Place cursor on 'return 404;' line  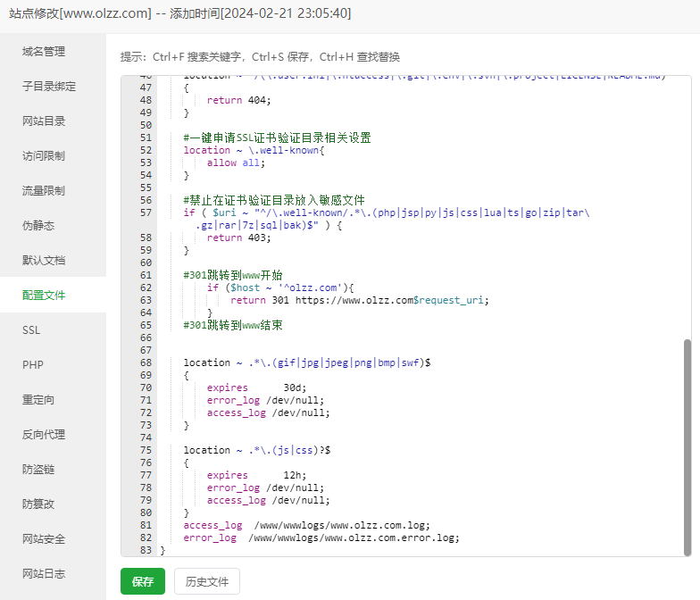(x=239, y=100)
